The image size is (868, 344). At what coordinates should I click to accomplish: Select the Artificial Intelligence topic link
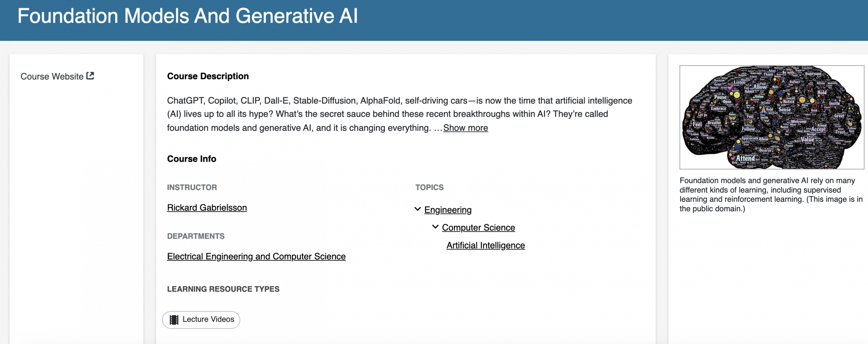486,245
